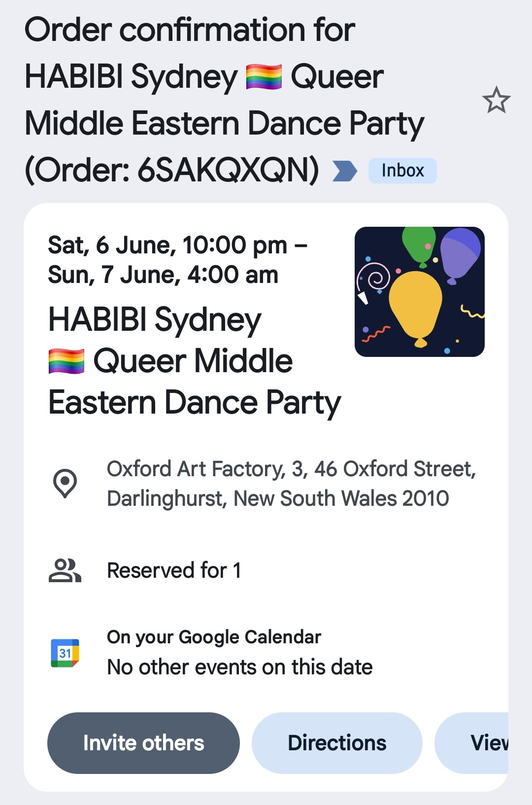This screenshot has width=532, height=805.
Task: Tap the importance marker arrow icon
Action: 344,171
